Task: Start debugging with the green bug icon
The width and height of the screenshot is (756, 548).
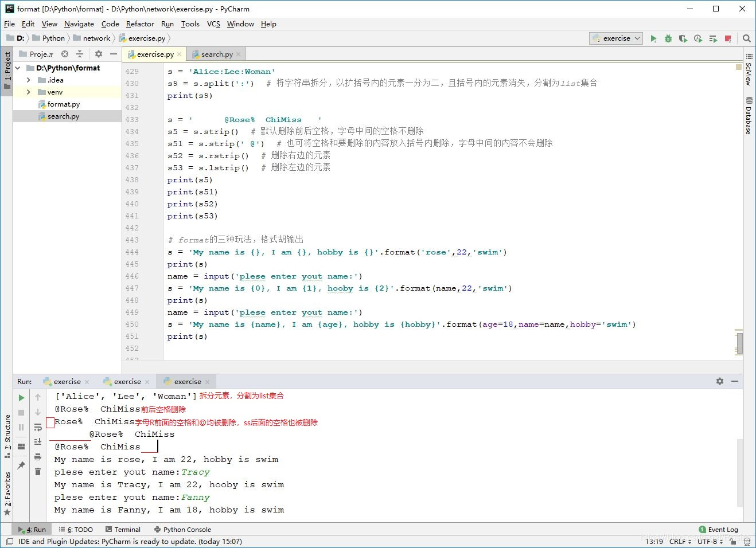Action: pos(668,38)
